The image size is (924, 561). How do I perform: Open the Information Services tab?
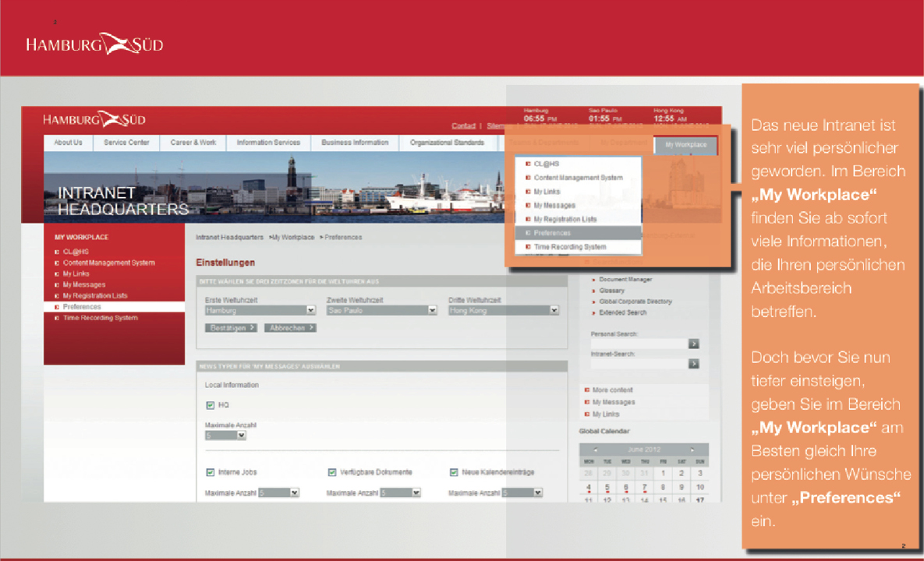click(268, 143)
